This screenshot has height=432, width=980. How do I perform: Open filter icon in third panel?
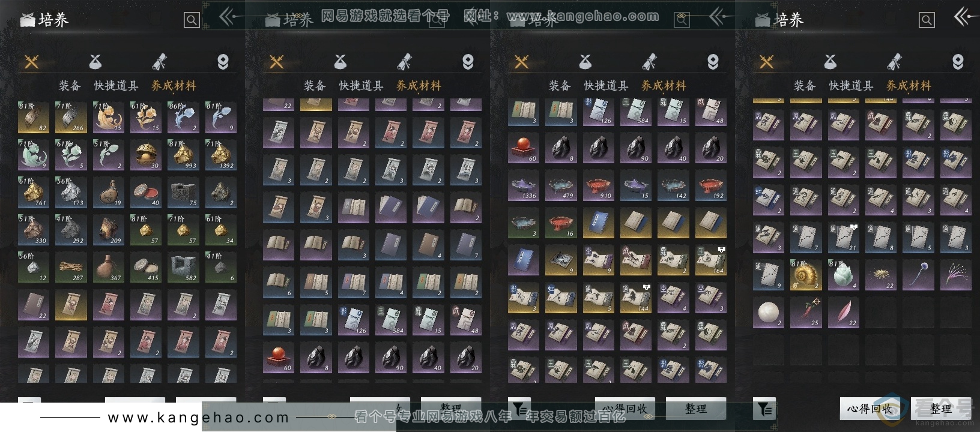coord(519,408)
